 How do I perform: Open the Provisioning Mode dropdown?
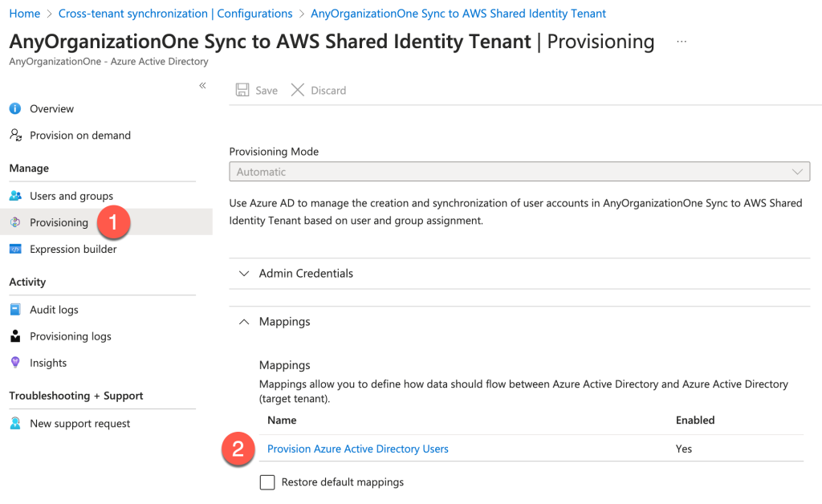coord(798,171)
